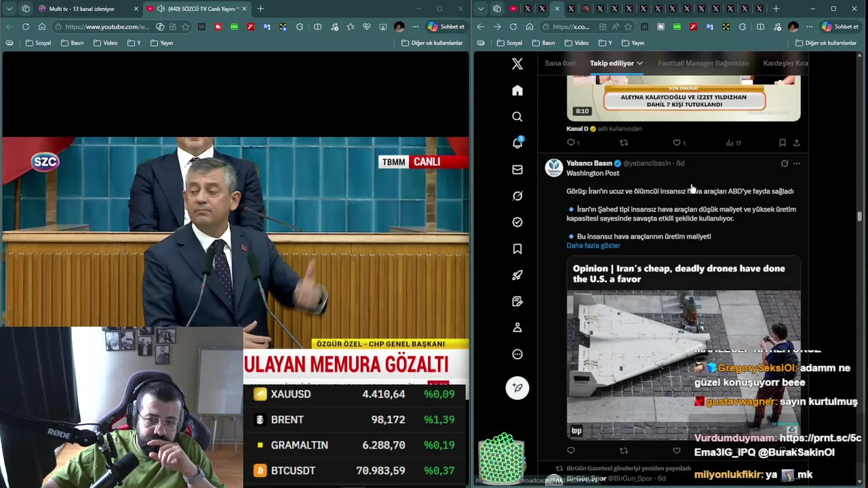
Task: Switch to the YouTube tab in X window
Action: tap(513, 9)
